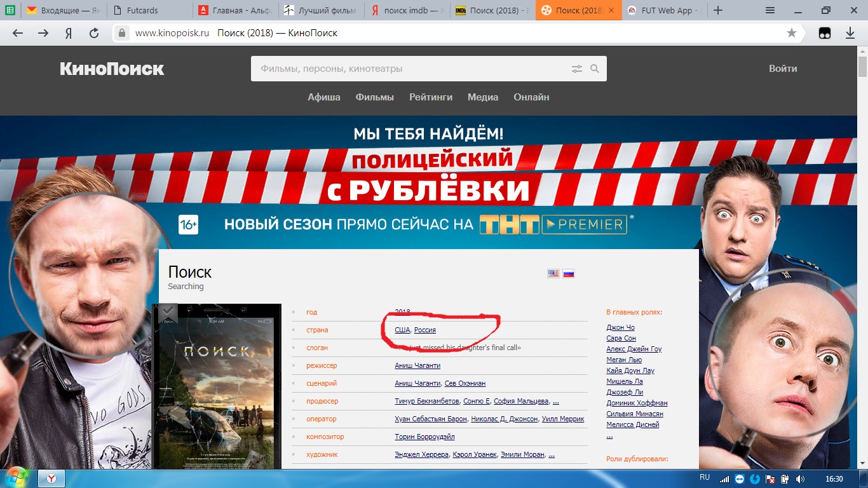Open director Аниш Чаганти link

click(417, 365)
